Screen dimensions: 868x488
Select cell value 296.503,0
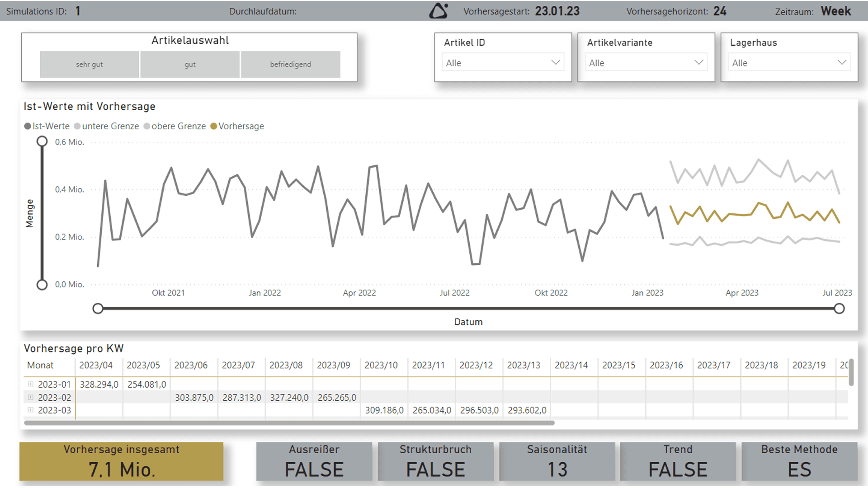[480, 410]
